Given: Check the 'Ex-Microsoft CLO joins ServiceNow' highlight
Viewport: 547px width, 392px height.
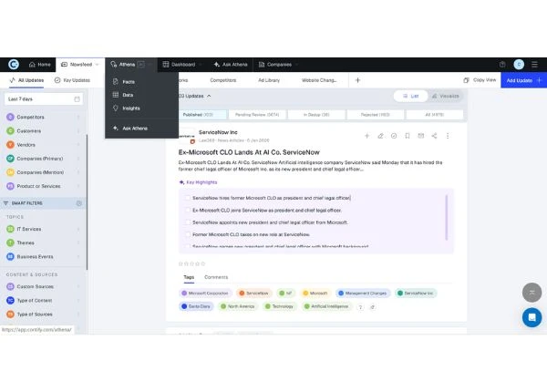Looking at the screenshot, I should tap(188, 211).
